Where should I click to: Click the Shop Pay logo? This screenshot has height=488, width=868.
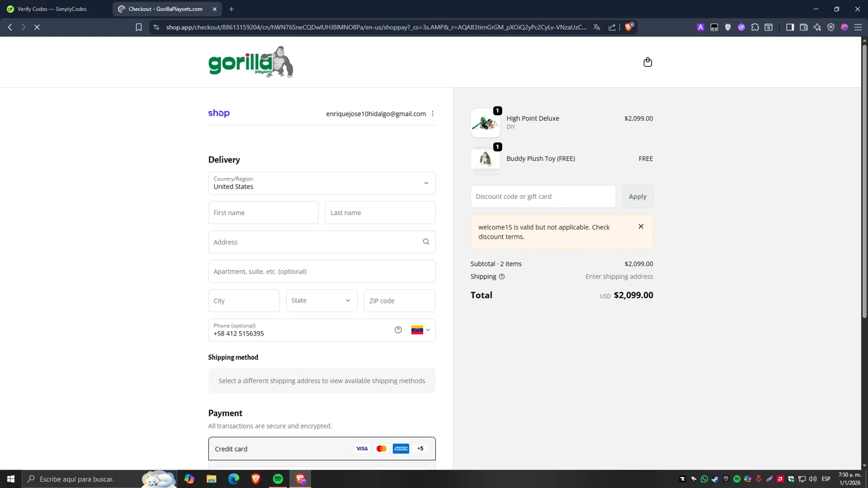[219, 113]
